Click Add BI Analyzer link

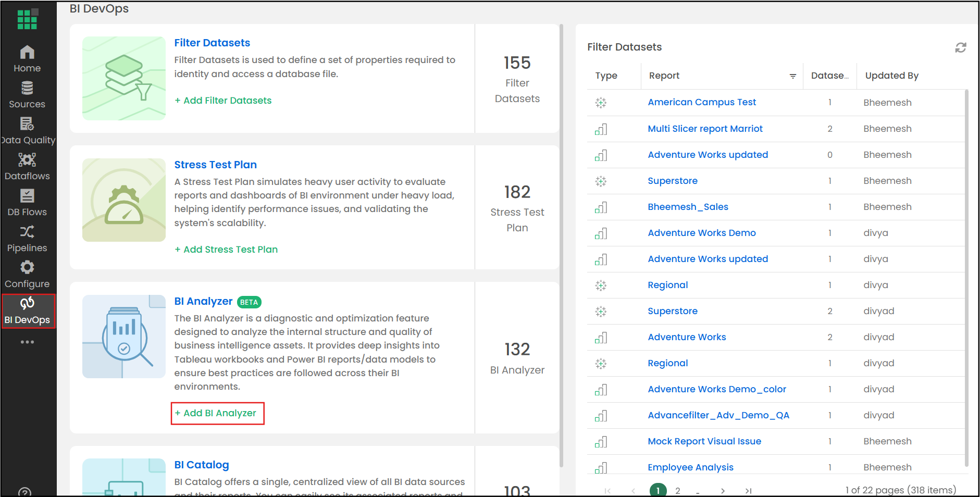(x=218, y=413)
